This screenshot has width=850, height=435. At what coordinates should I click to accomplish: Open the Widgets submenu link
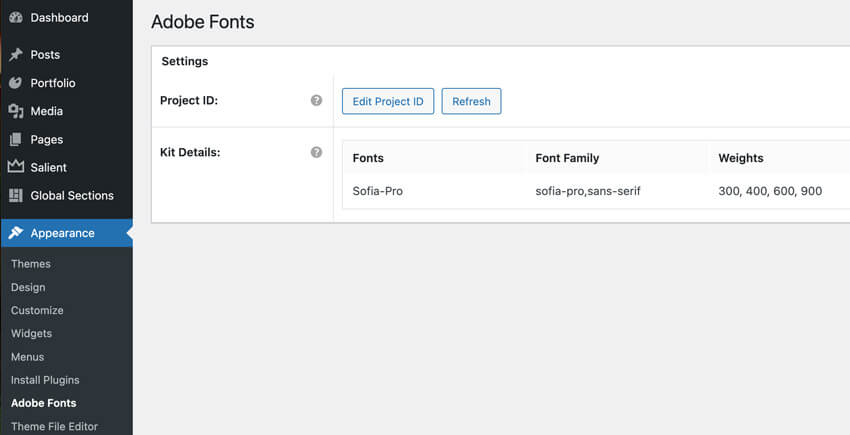coord(31,333)
